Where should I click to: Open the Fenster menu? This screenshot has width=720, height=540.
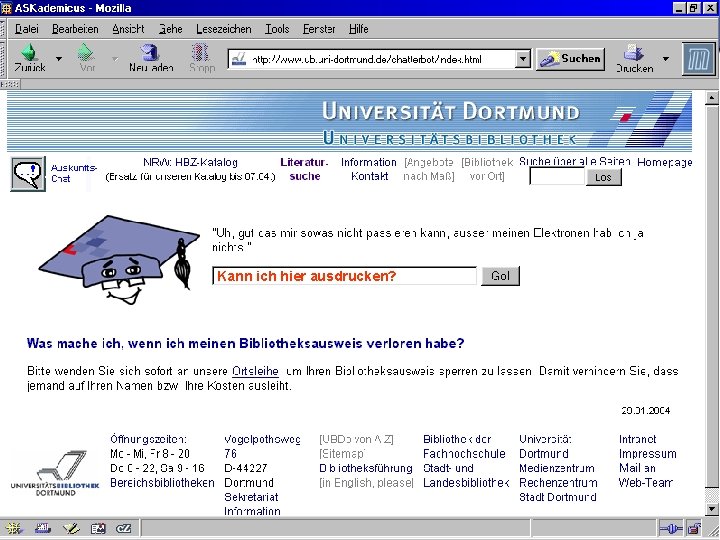pos(319,29)
